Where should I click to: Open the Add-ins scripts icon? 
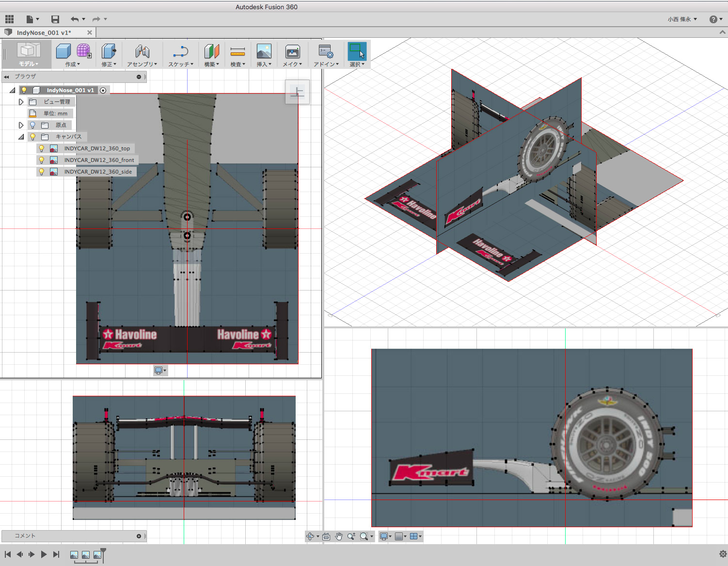pos(326,51)
